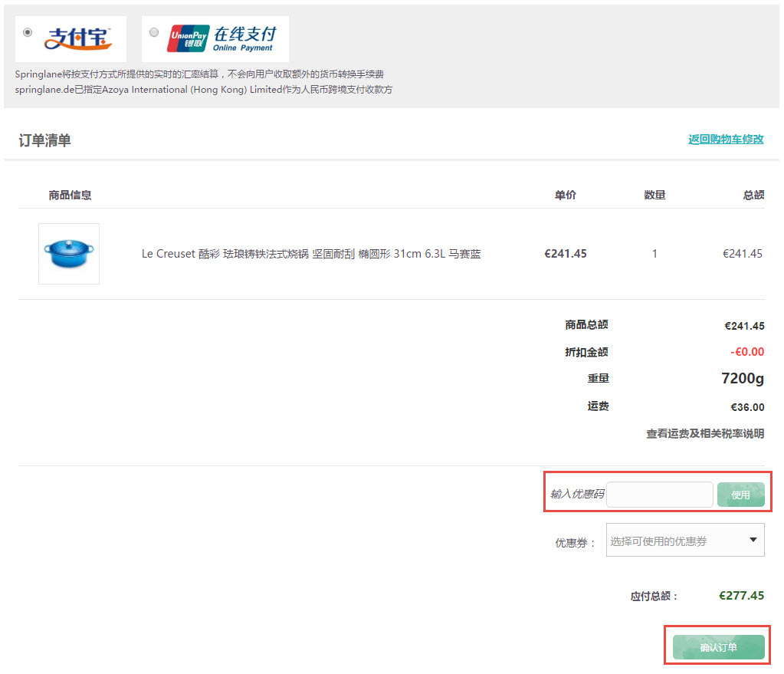Click the 应付总额 label
This screenshot has width=784, height=674.
pyautogui.click(x=654, y=596)
